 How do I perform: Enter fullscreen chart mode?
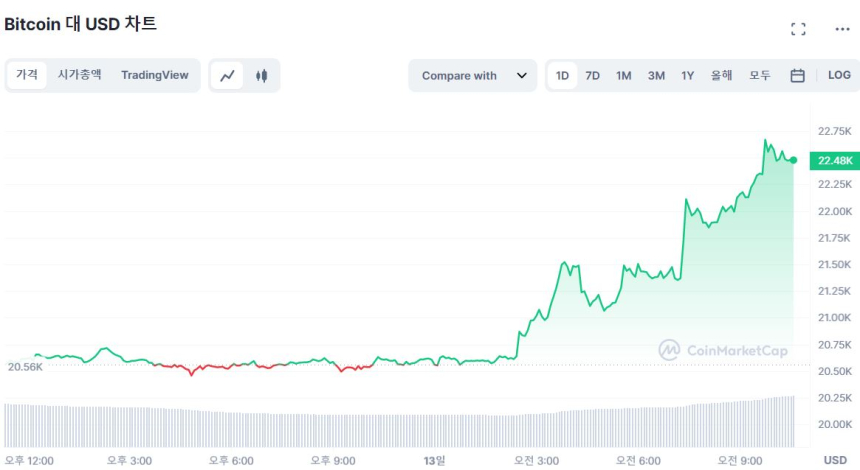coord(798,29)
